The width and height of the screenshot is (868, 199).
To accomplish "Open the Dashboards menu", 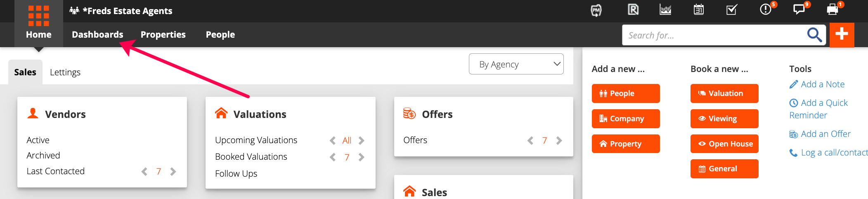I will pos(97,35).
